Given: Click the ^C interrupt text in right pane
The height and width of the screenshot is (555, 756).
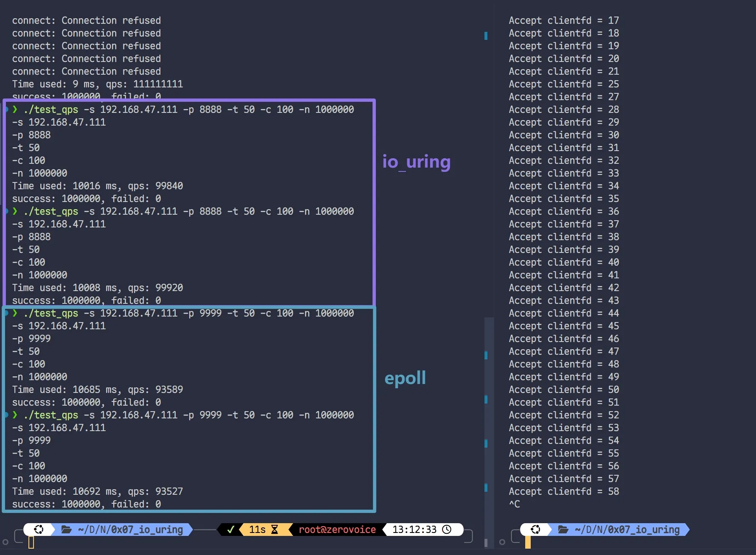Looking at the screenshot, I should 514,504.
